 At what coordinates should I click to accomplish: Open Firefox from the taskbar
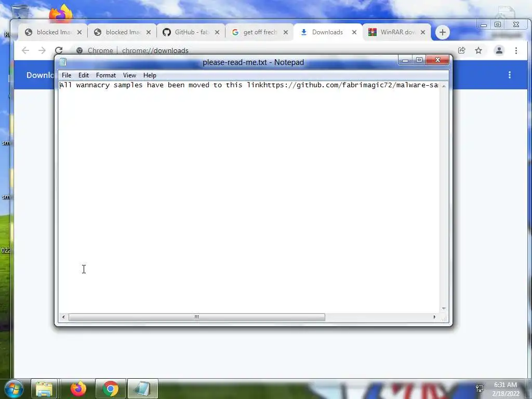(x=78, y=389)
